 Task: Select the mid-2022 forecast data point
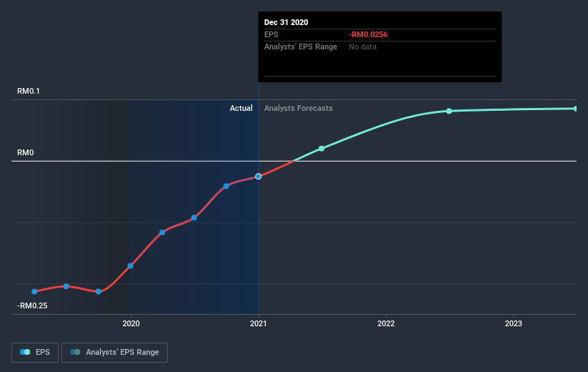click(x=449, y=112)
